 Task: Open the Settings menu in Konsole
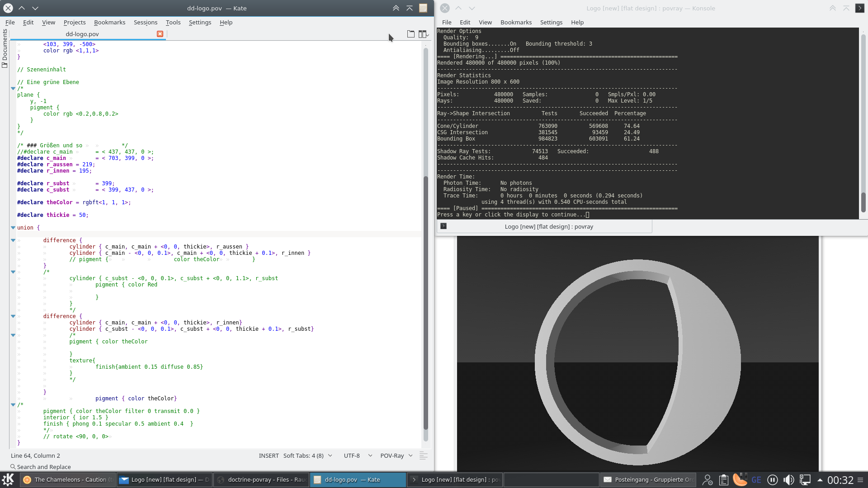click(551, 22)
